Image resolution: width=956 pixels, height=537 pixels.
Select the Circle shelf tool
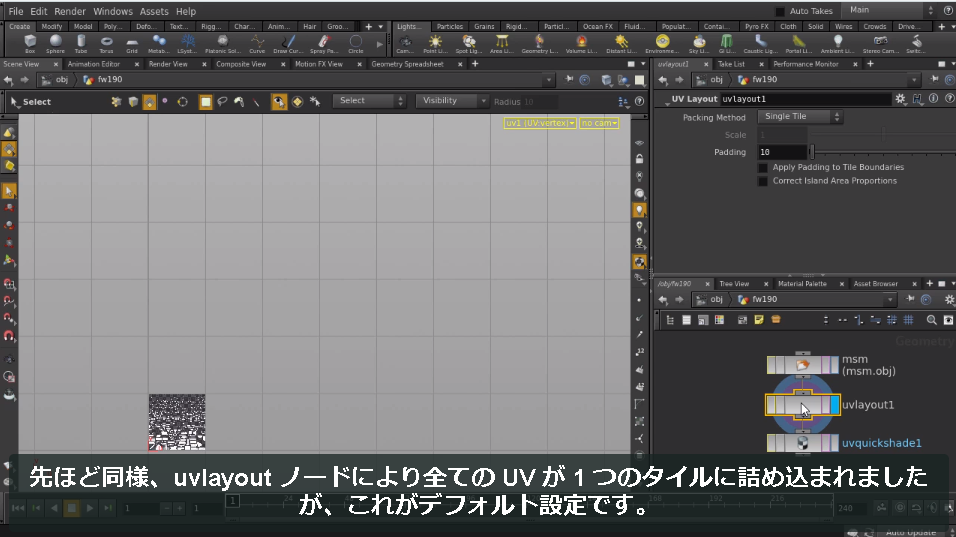(355, 43)
